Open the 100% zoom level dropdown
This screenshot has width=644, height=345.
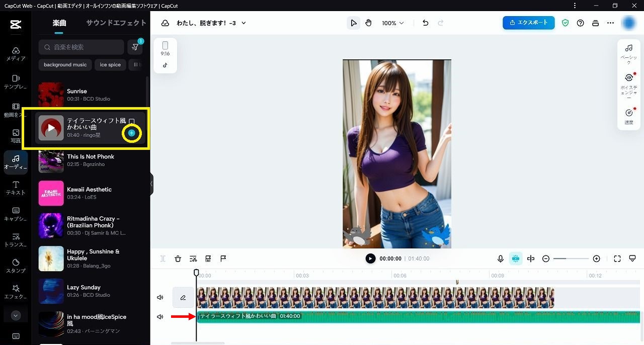[392, 23]
